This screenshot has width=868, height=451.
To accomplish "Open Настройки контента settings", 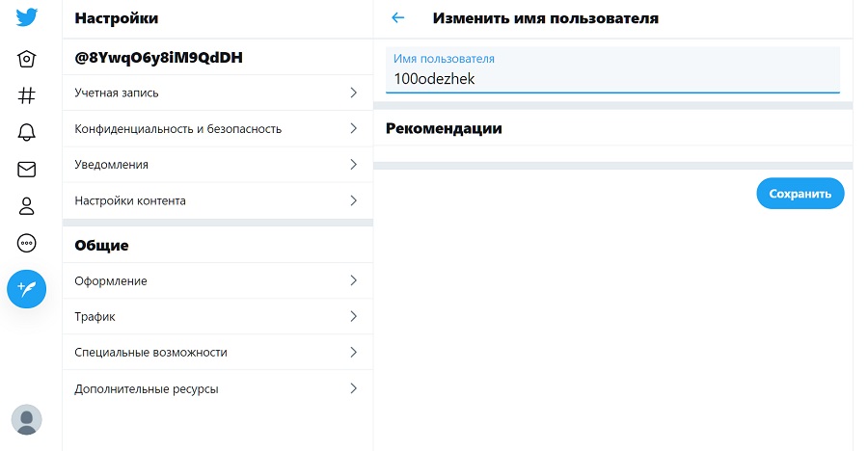I will click(218, 200).
